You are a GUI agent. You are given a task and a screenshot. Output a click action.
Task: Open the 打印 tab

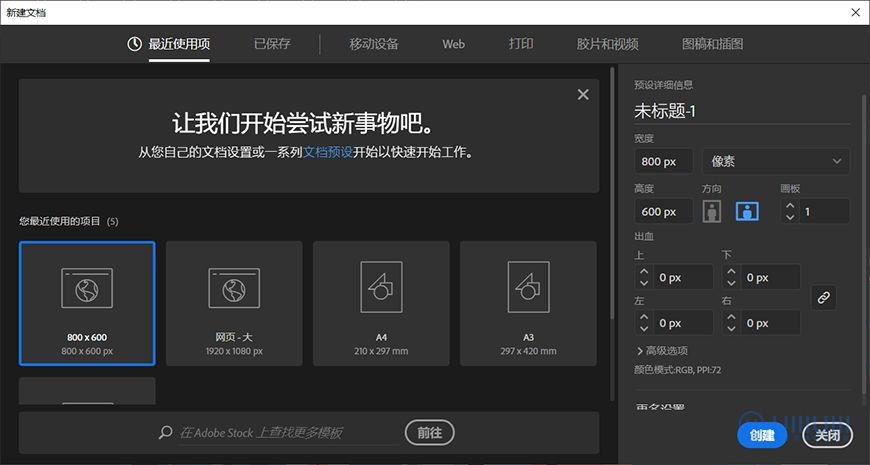click(521, 44)
